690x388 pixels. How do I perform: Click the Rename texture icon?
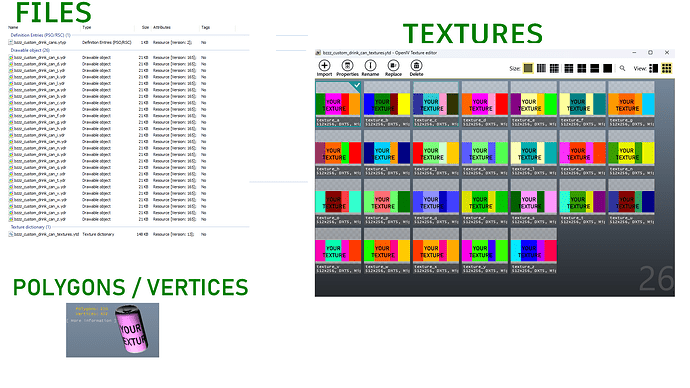pos(370,66)
